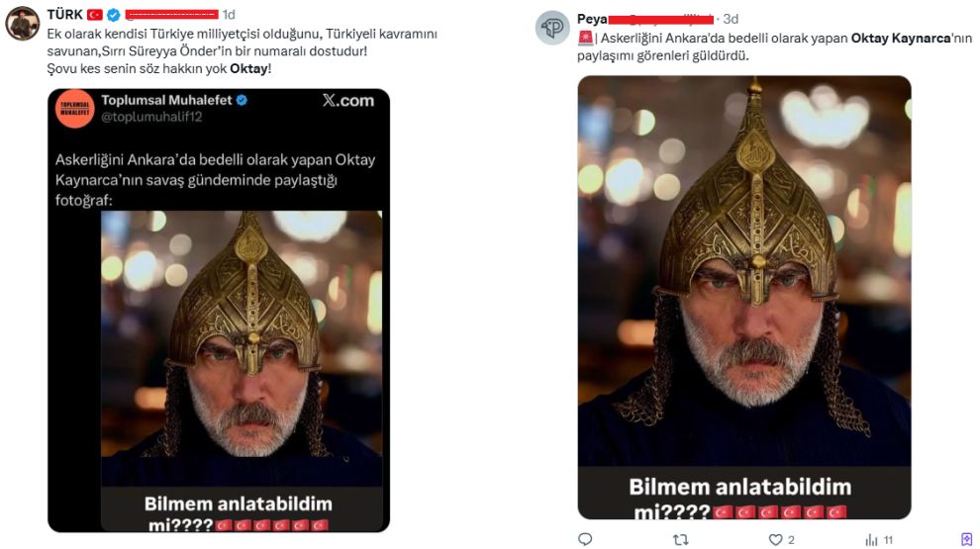Viewport: 980px width, 549px height.
Task: Repost the right tweet using the retweet icon
Action: pos(680,539)
